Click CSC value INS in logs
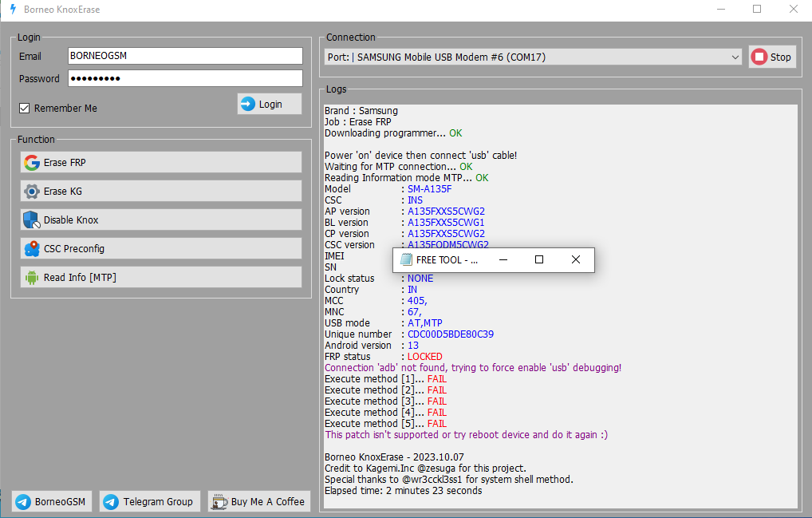 (x=415, y=200)
